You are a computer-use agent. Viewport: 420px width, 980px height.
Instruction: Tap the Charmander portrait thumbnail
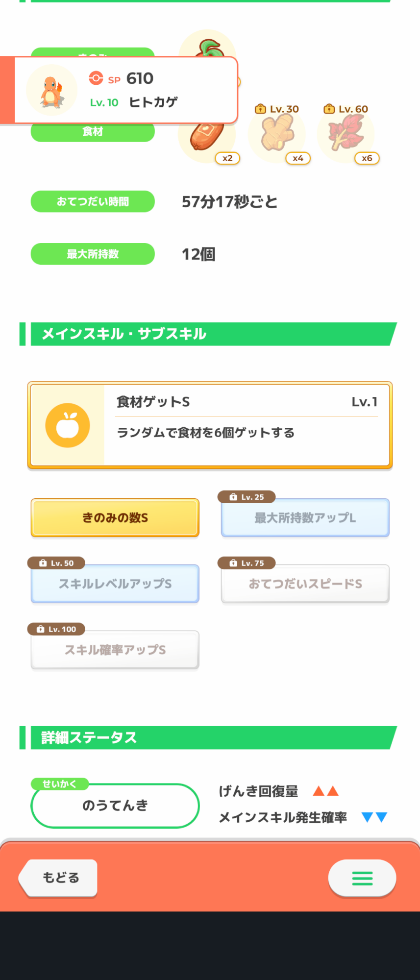[x=51, y=90]
